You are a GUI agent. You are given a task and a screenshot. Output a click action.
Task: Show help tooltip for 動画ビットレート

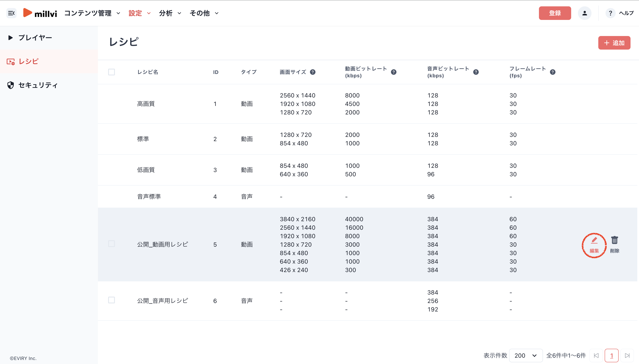pos(394,72)
